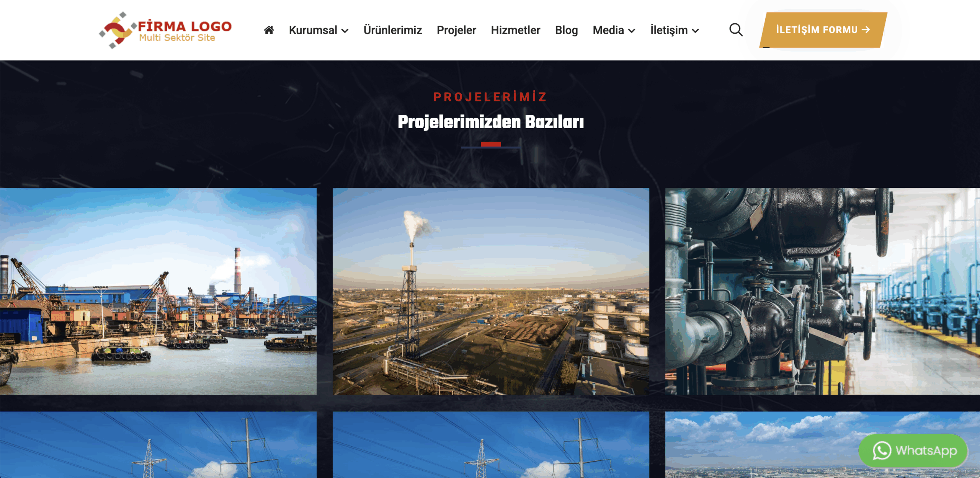Open the Projeler menu item

(x=456, y=30)
